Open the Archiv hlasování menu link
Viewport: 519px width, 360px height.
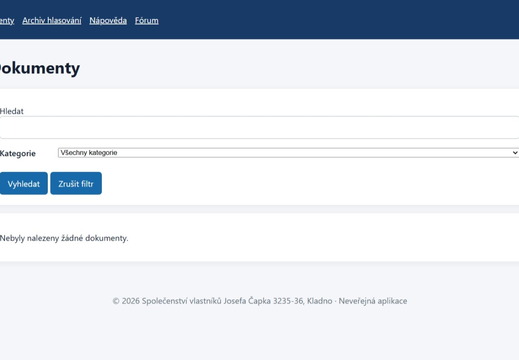[52, 21]
